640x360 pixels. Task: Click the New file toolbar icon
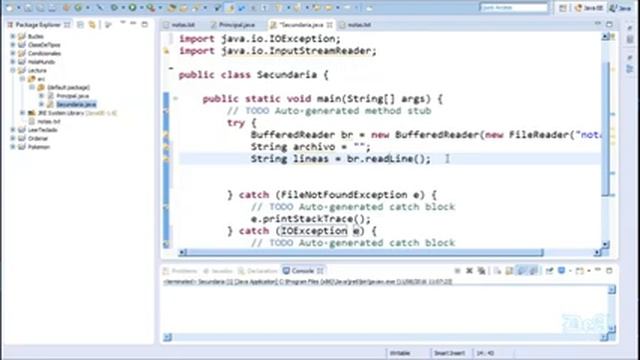(x=9, y=7)
